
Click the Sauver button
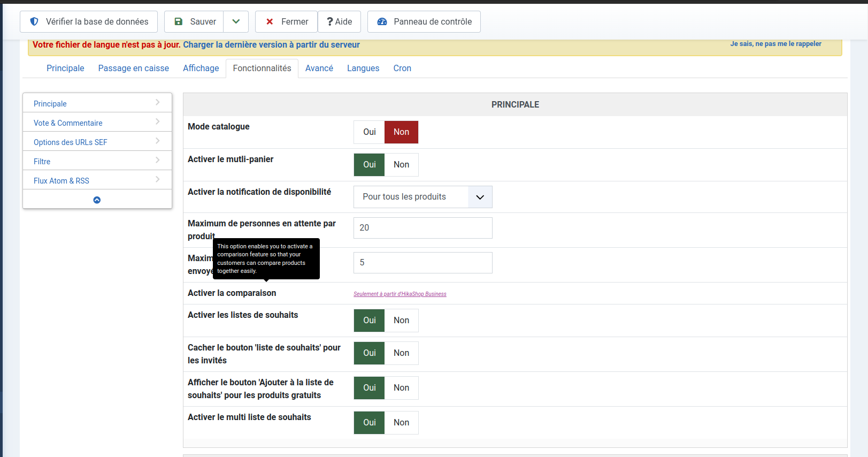pos(194,21)
